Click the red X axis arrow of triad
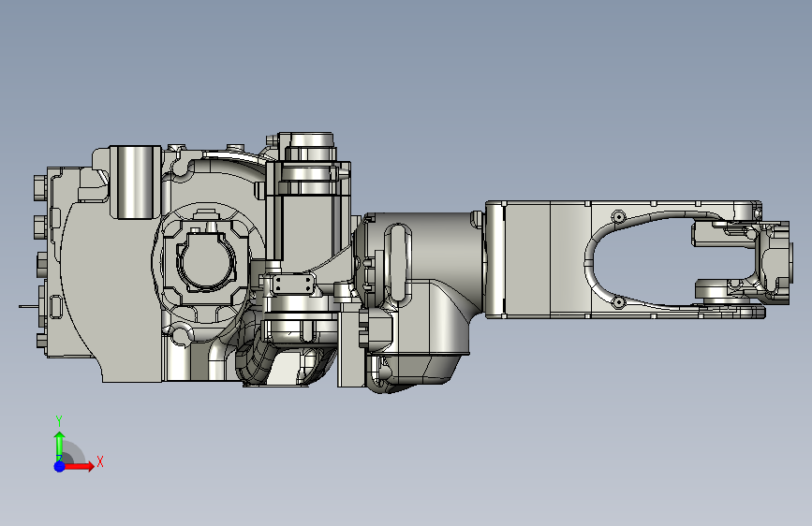Image resolution: width=812 pixels, height=526 pixels. [x=79, y=466]
